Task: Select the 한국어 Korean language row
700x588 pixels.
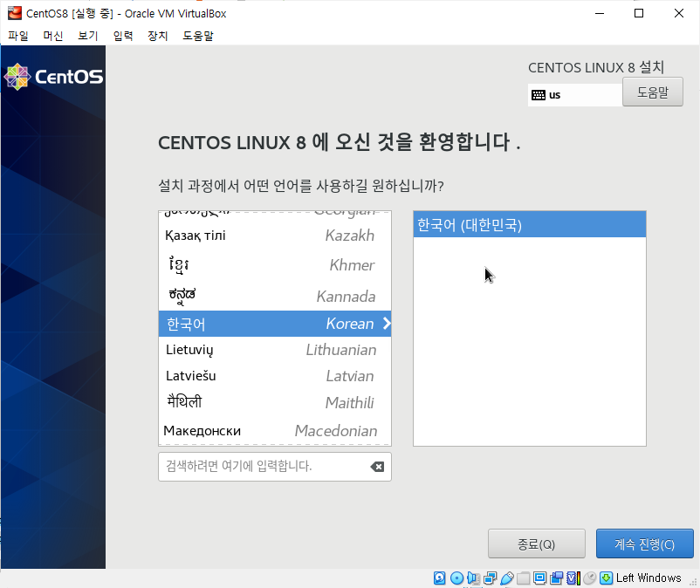Action: point(275,324)
